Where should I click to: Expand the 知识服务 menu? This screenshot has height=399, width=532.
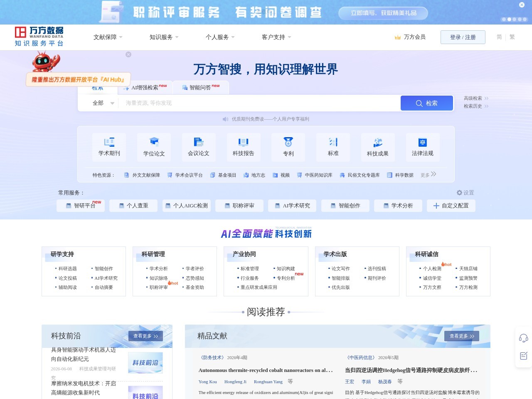[164, 37]
